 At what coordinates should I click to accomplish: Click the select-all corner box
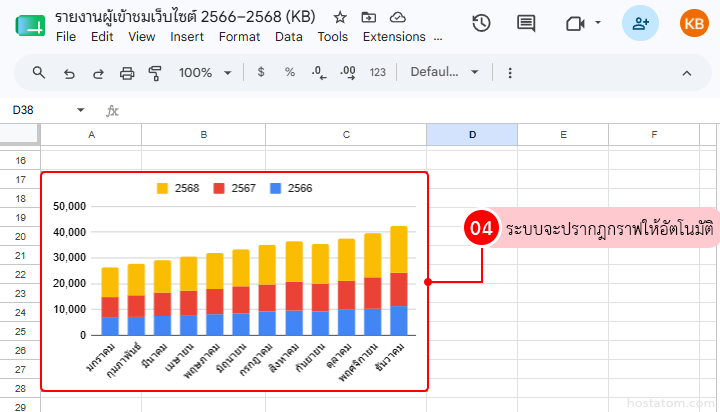[x=20, y=134]
